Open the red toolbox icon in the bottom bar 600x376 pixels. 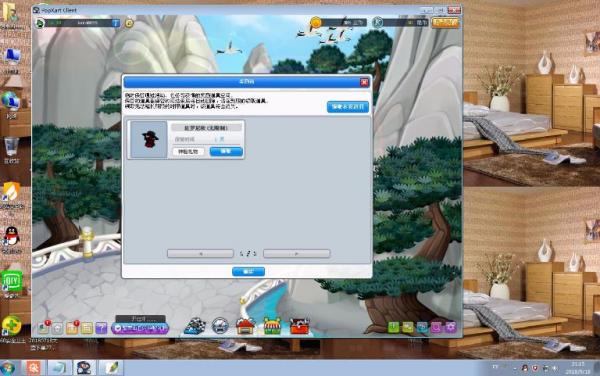(x=300, y=326)
